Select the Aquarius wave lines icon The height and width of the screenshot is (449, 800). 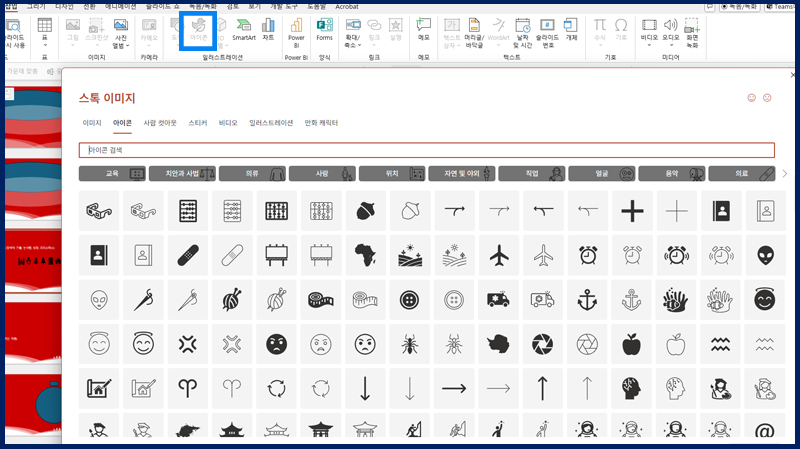(720, 344)
